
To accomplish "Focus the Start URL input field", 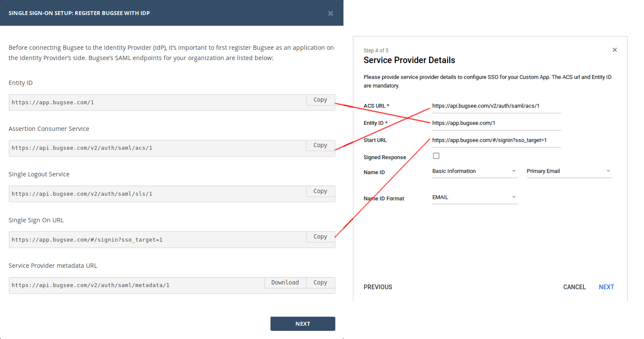I will (496, 140).
